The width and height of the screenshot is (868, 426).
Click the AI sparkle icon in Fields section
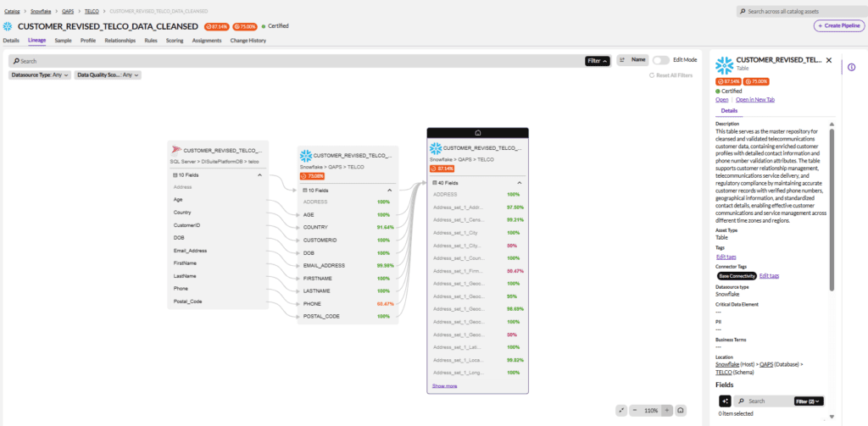tap(725, 401)
